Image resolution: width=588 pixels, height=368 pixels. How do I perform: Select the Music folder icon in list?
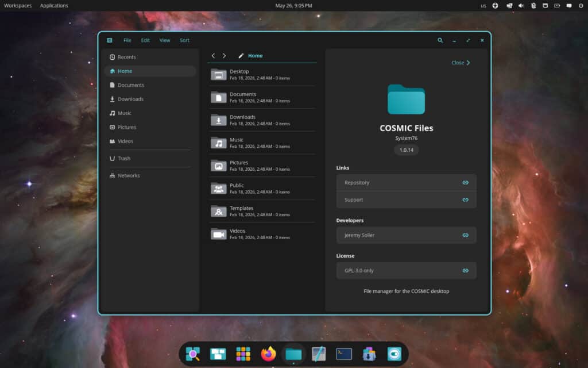click(x=219, y=143)
